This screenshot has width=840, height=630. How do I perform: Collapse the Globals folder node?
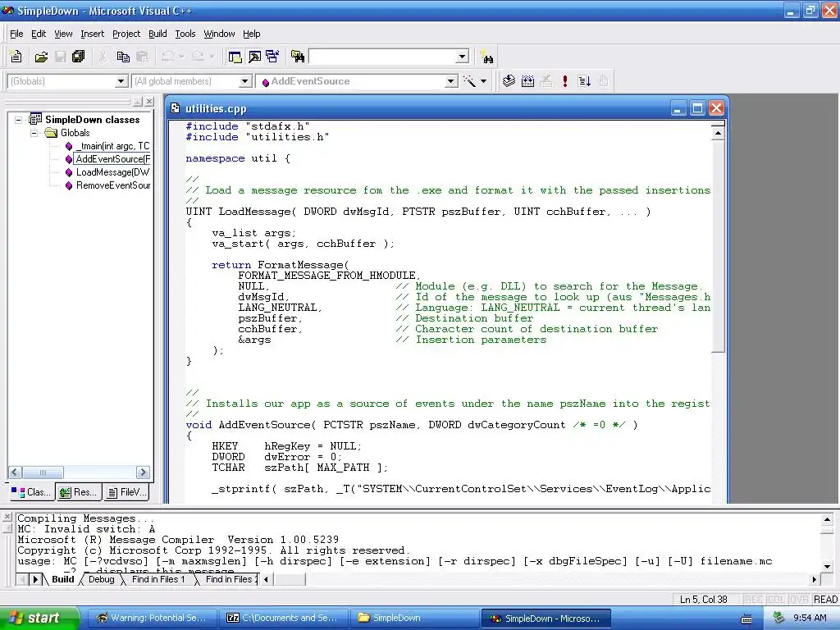(34, 133)
